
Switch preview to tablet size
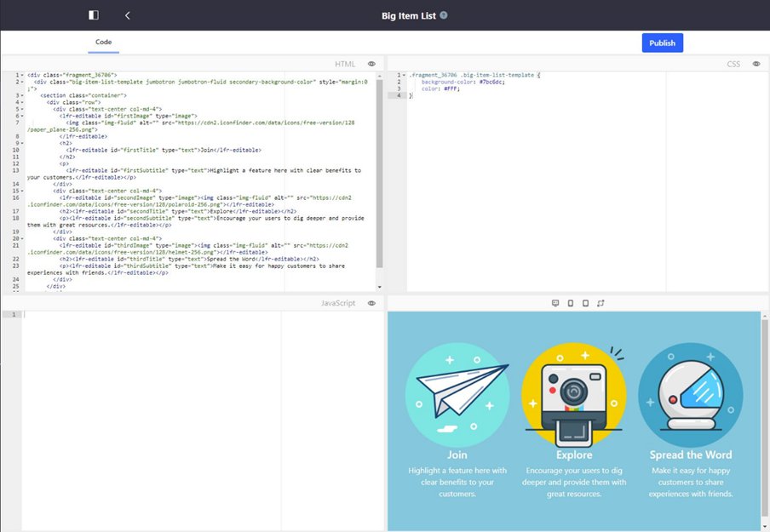coord(571,303)
